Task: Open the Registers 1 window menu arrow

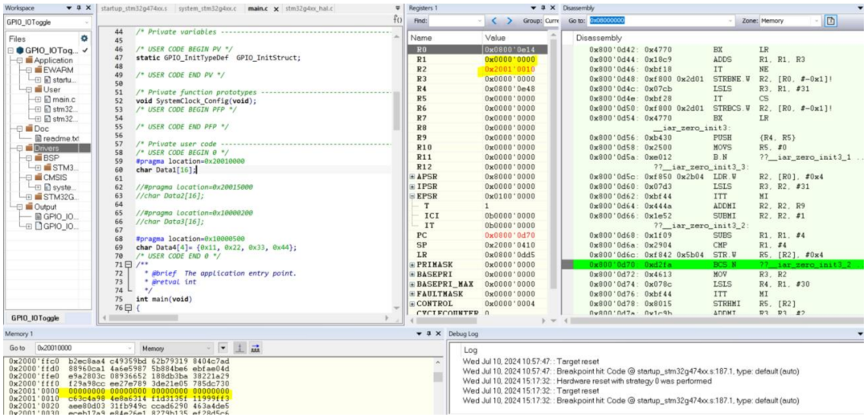Action: [x=534, y=8]
